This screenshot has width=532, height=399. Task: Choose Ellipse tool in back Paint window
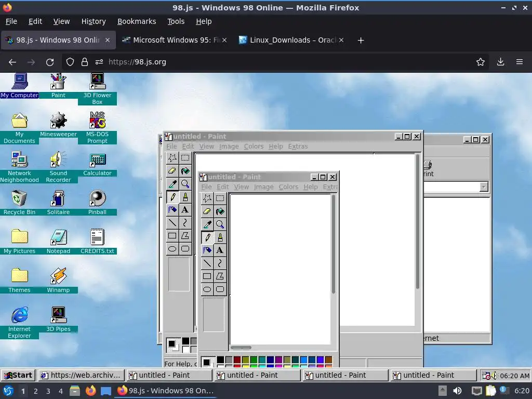(172, 249)
